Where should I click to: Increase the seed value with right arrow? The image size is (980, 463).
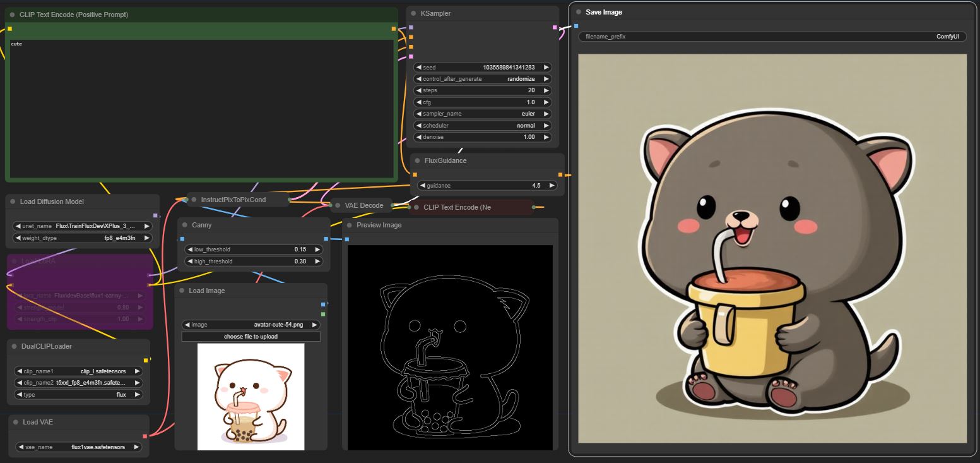click(546, 68)
